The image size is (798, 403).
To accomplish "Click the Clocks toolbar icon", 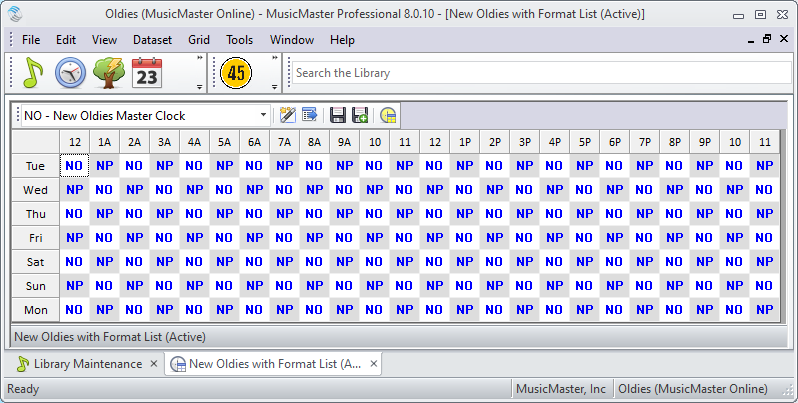I will (x=70, y=73).
